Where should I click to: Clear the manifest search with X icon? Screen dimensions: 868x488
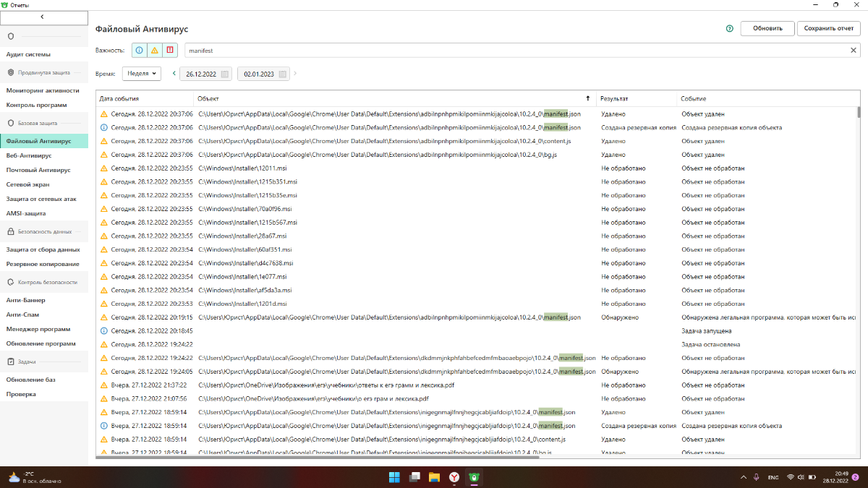click(x=853, y=51)
